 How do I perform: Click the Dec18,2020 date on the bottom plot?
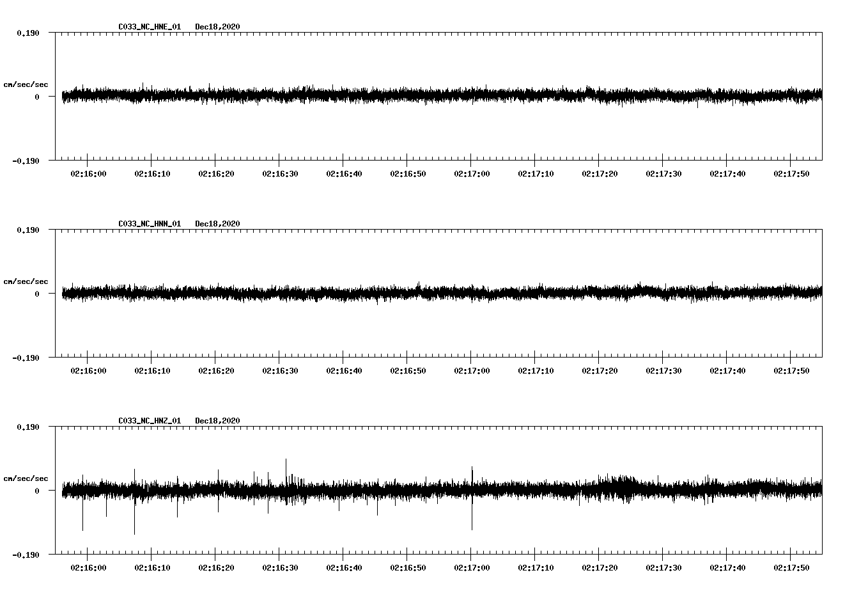[x=217, y=420]
